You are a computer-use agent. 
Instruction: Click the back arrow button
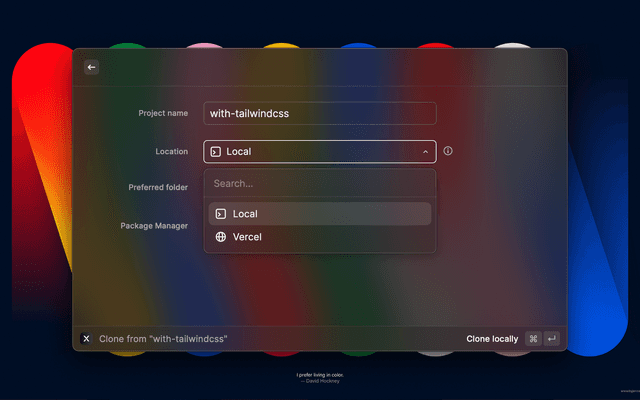(x=91, y=67)
